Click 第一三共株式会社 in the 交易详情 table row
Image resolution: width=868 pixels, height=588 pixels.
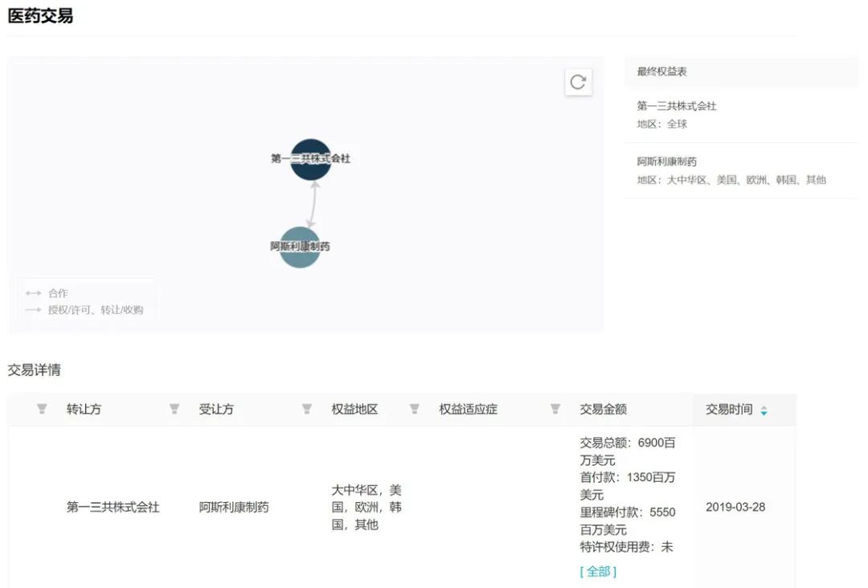click(x=113, y=508)
